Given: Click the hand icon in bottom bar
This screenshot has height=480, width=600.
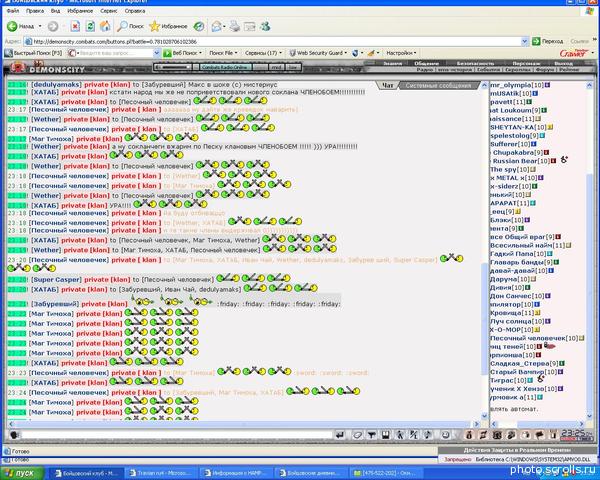Looking at the screenshot, I should click(x=526, y=435).
